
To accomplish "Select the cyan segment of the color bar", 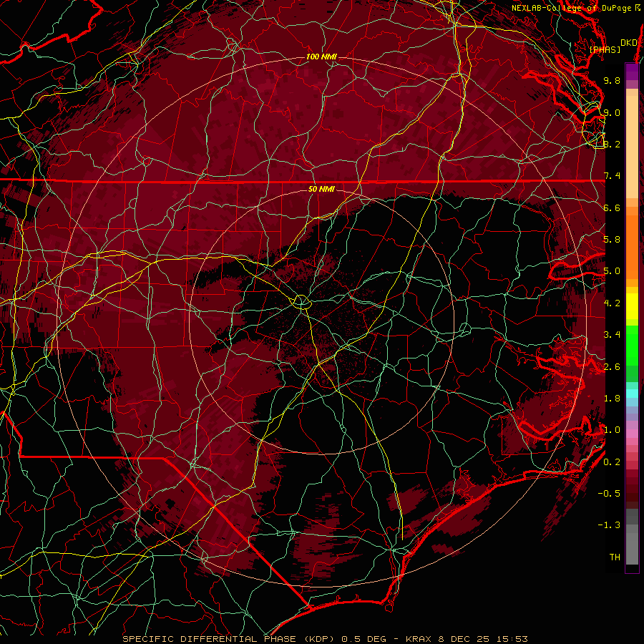I will 632,393.
